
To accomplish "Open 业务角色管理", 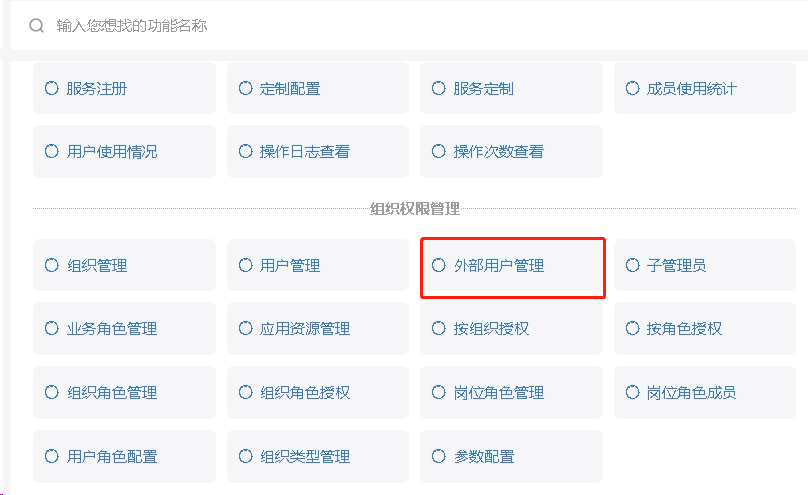I will point(124,329).
